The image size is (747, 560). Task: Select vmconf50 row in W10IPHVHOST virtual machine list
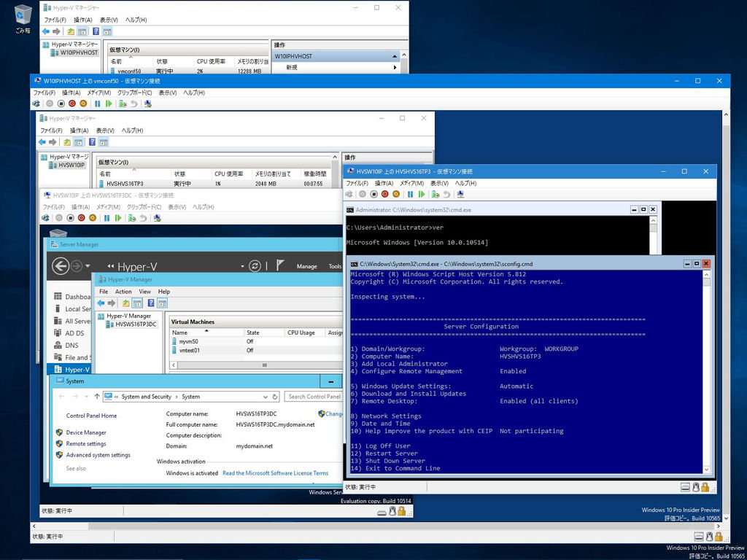[188, 71]
